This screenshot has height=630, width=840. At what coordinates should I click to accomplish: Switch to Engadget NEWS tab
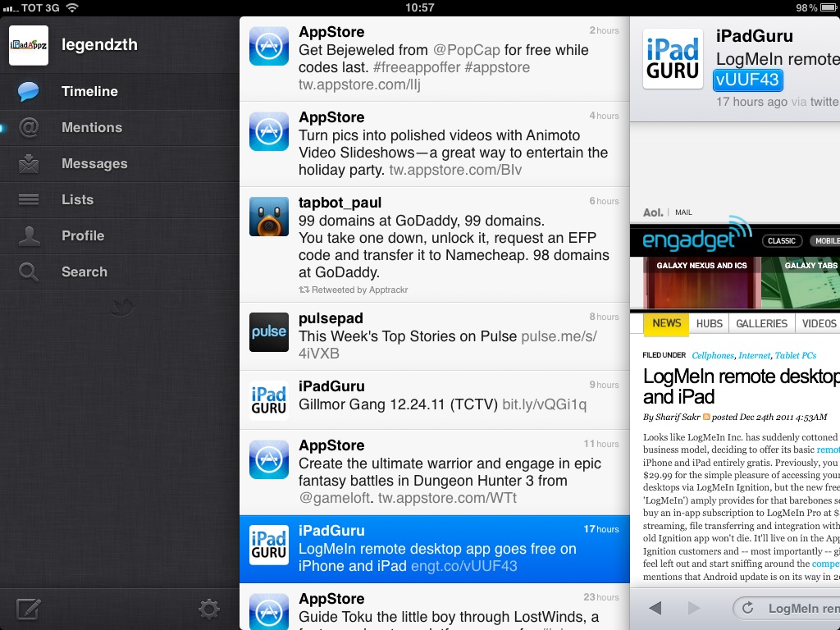click(x=666, y=323)
